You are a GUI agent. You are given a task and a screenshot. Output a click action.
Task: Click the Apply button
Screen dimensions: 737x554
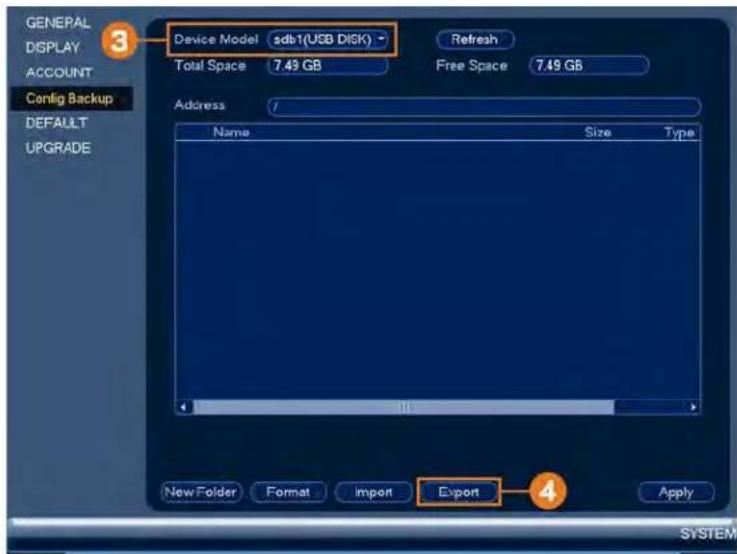[x=676, y=492]
